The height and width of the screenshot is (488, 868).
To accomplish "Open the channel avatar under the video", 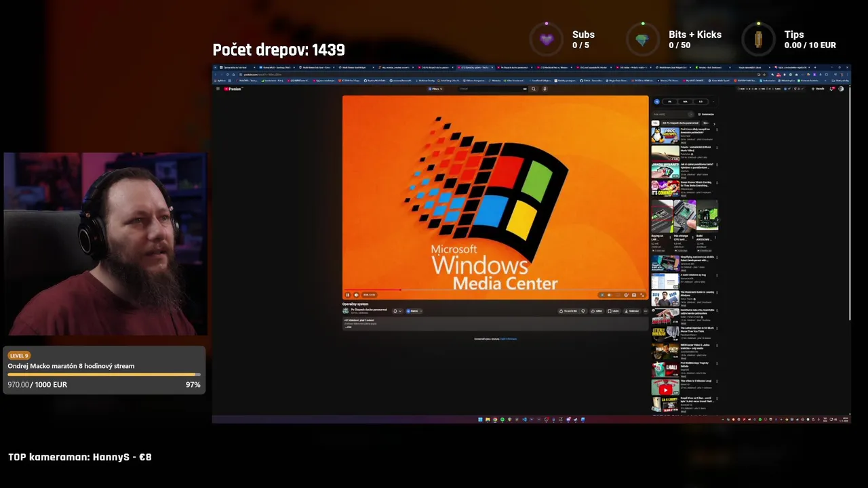I will pyautogui.click(x=346, y=311).
